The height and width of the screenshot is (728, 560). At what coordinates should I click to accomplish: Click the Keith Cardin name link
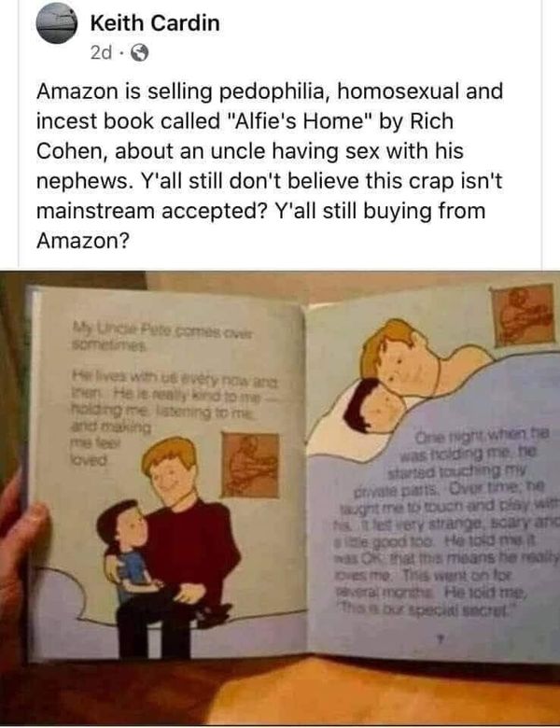(x=155, y=22)
